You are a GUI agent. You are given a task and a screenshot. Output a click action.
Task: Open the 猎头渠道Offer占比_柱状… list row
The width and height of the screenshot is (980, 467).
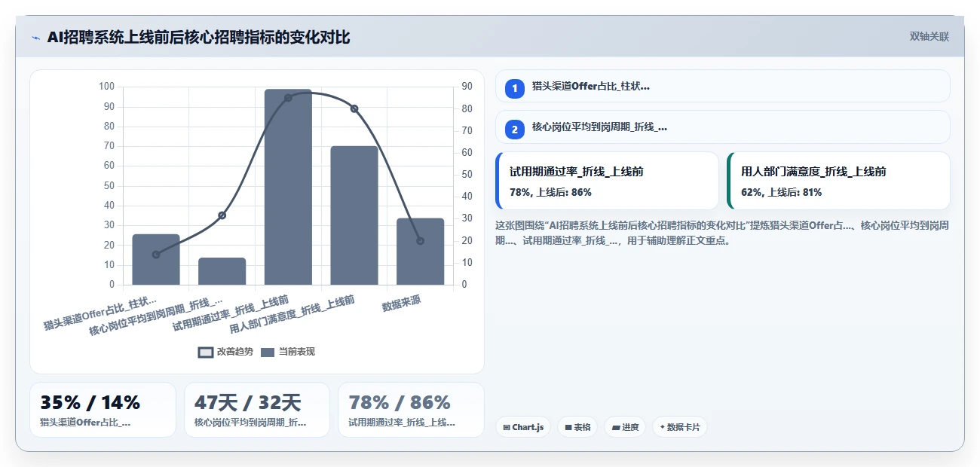tap(722, 86)
